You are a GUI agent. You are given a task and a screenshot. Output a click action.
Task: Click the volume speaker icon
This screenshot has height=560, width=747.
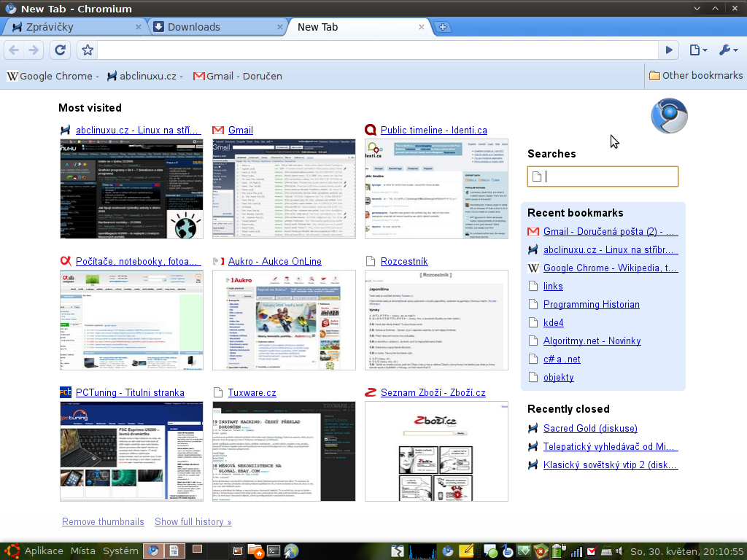tap(619, 551)
